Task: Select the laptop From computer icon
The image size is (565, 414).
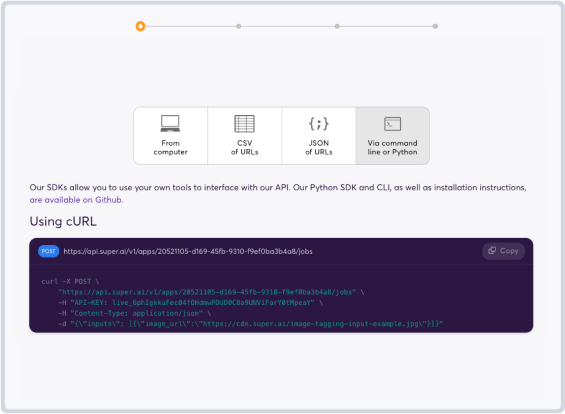Action: 170,124
